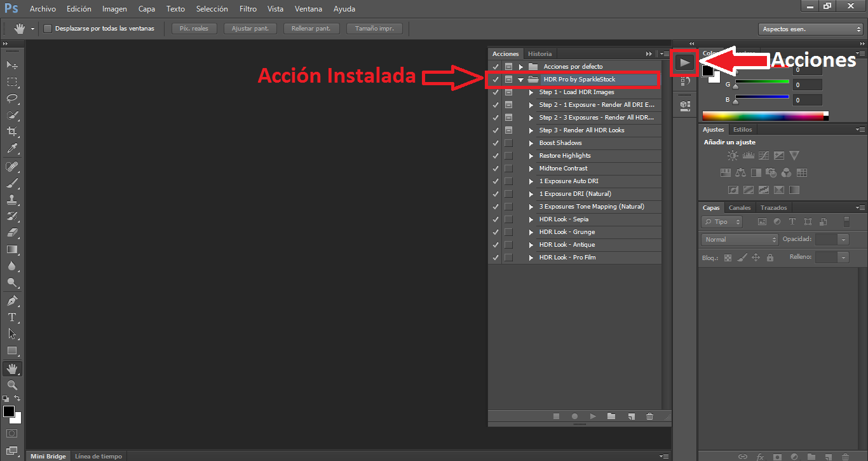Toggle dialog box for HDR Look - Sepia
The image size is (868, 461).
(x=508, y=219)
